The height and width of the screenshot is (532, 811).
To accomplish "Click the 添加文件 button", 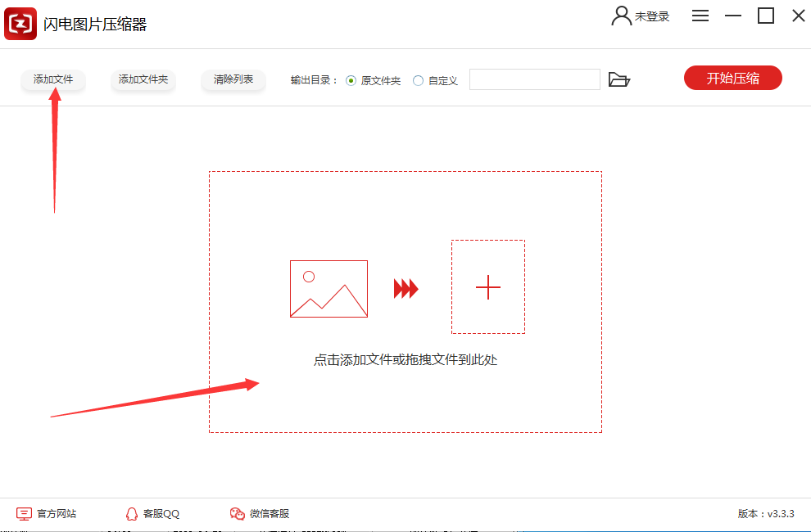I will (52, 79).
